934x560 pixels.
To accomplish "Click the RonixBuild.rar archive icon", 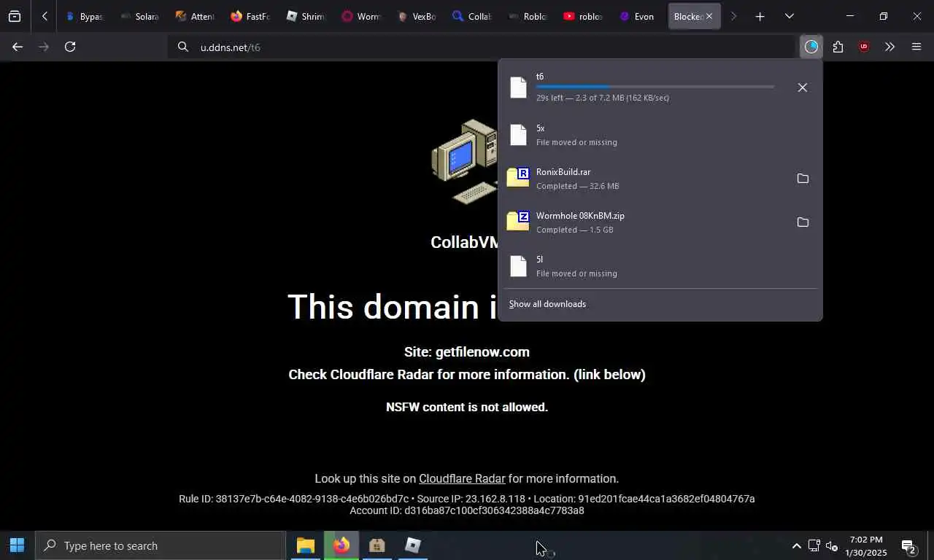I will tap(518, 177).
